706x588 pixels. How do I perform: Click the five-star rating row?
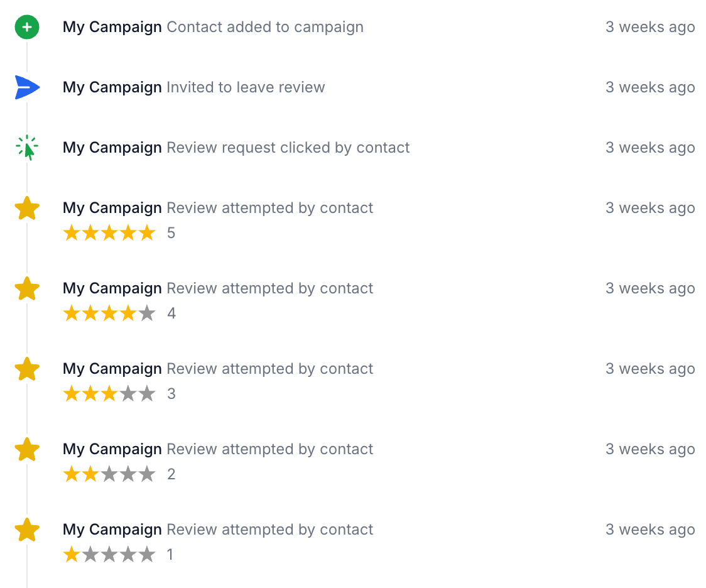119,233
